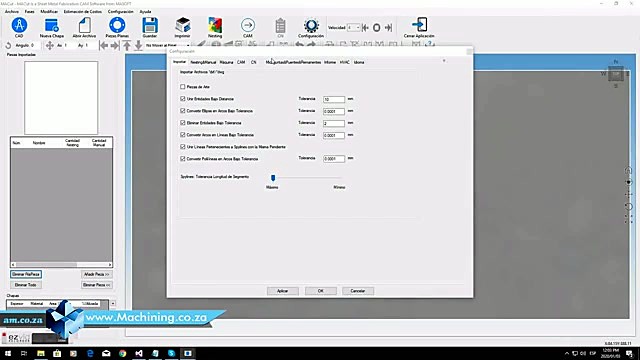The width and height of the screenshot is (640, 360).
Task: Click the imported part preview thumbnail
Action: click(61, 98)
